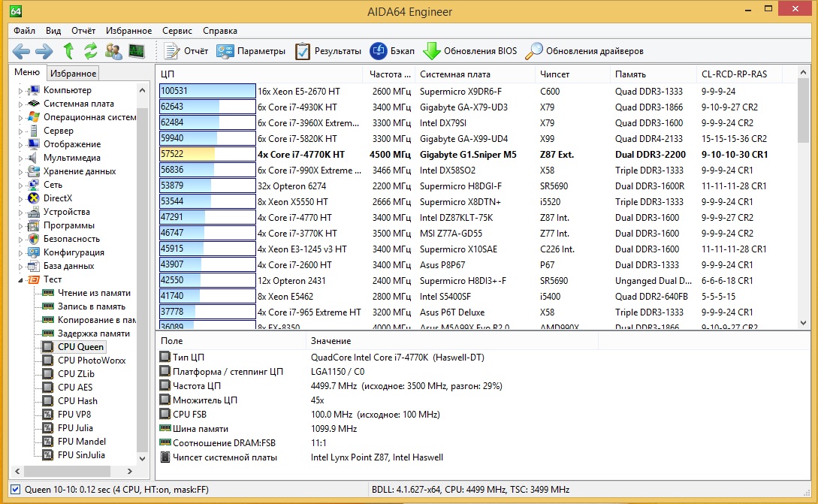
Task: Select the 16x Xeon E5-2670 HT row
Action: pyautogui.click(x=476, y=91)
